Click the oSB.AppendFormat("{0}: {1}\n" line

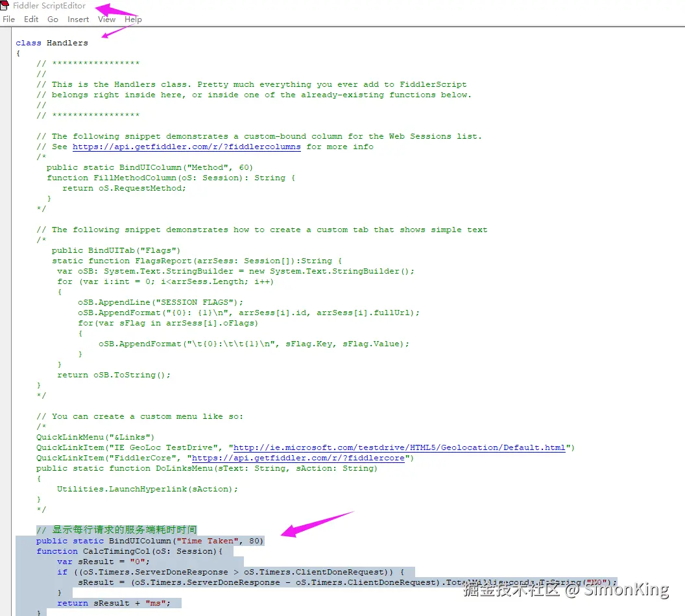click(249, 313)
